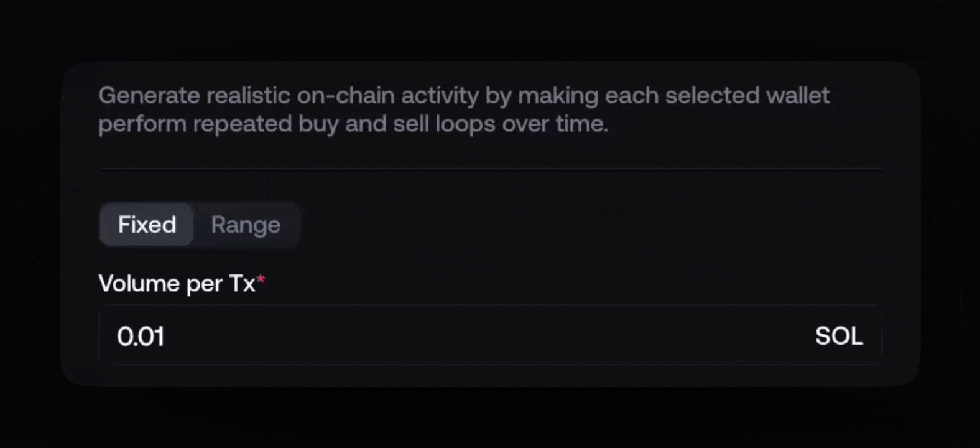The height and width of the screenshot is (448, 980).
Task: Click the word Fixed in segmented control
Action: 147,225
